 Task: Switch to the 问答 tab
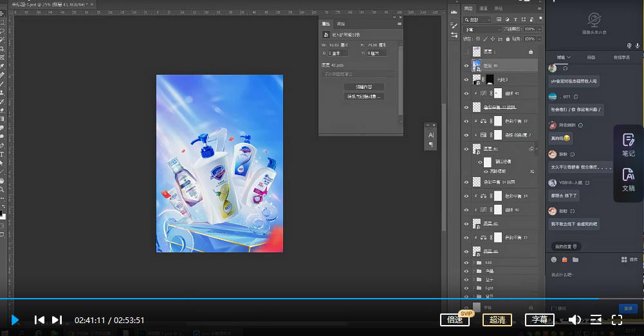[591, 57]
